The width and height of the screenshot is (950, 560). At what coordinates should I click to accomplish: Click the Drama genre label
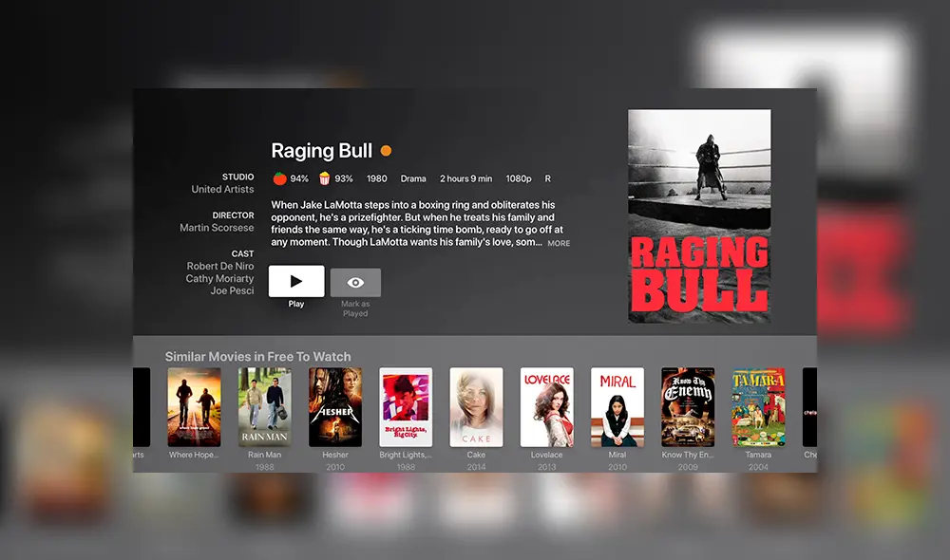413,177
